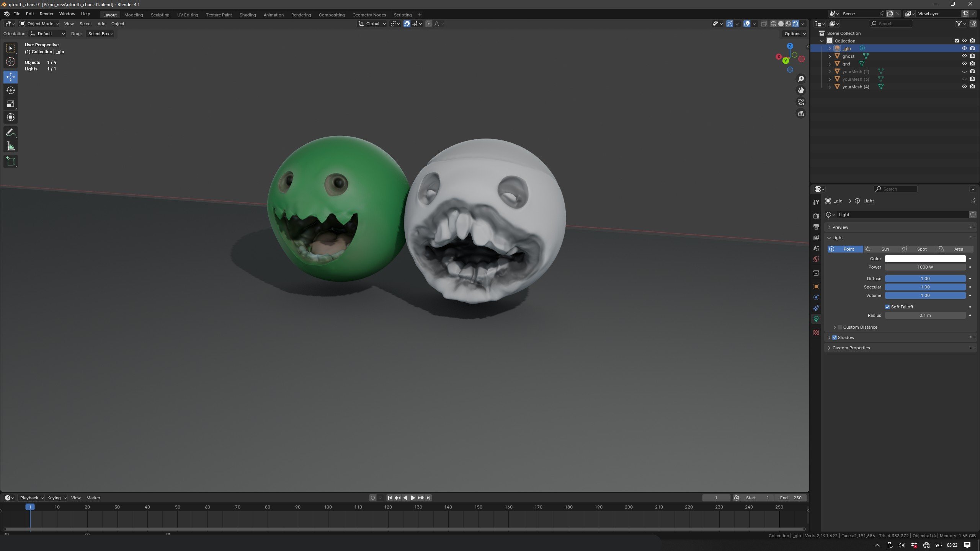Viewport: 980px width, 551px height.
Task: Select the Select Box tool in the viewport toolbar
Action: pos(11,48)
